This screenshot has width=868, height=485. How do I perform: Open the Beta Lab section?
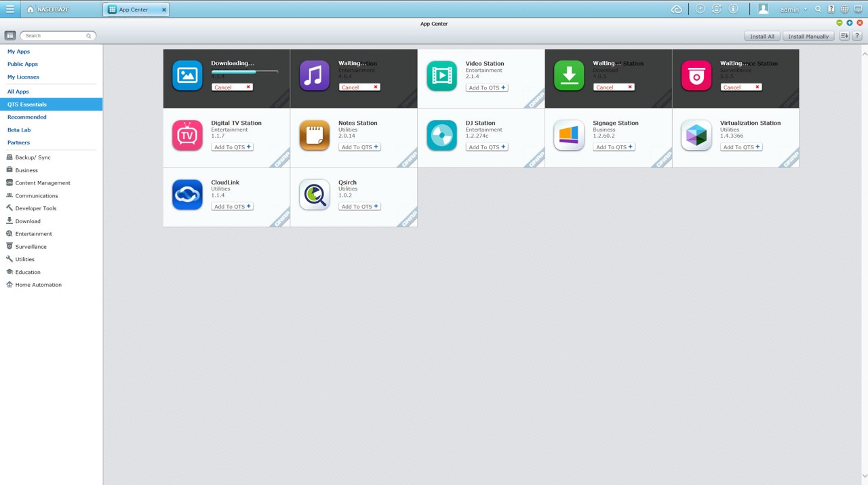pyautogui.click(x=19, y=130)
